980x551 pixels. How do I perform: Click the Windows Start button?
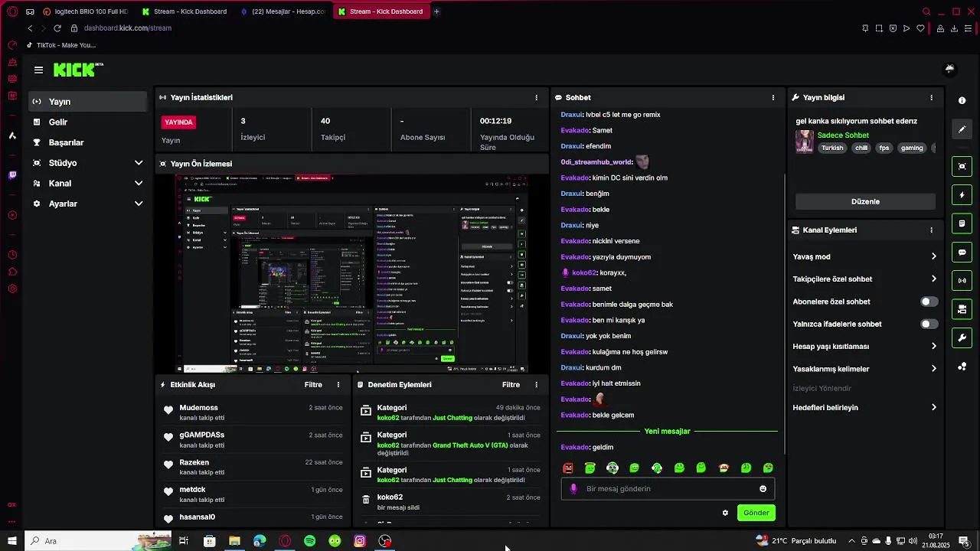[x=11, y=541]
